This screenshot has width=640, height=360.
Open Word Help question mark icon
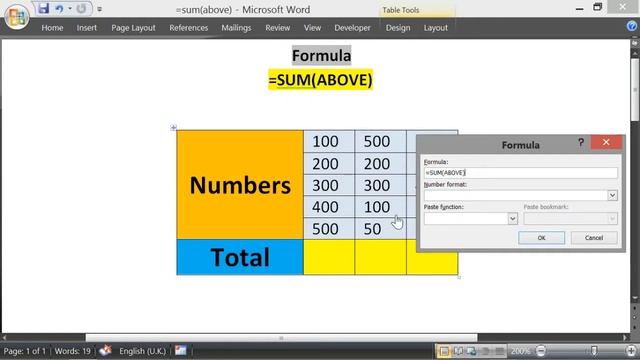click(x=632, y=26)
